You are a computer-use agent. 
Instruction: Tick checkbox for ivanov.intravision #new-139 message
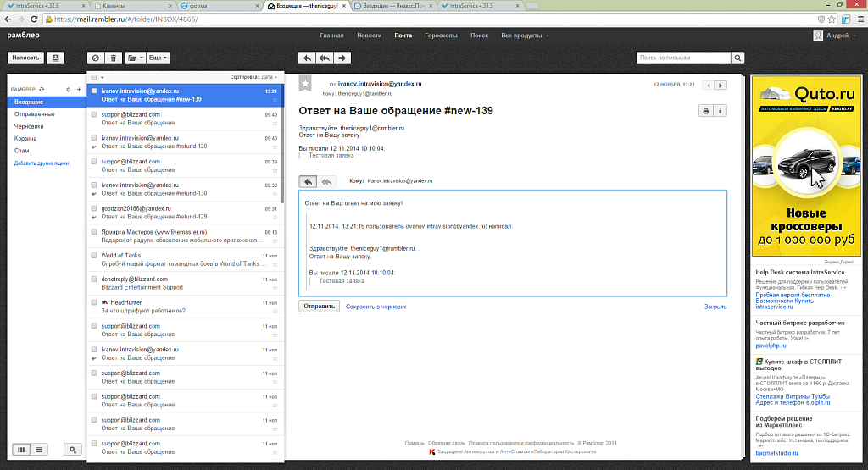[94, 91]
